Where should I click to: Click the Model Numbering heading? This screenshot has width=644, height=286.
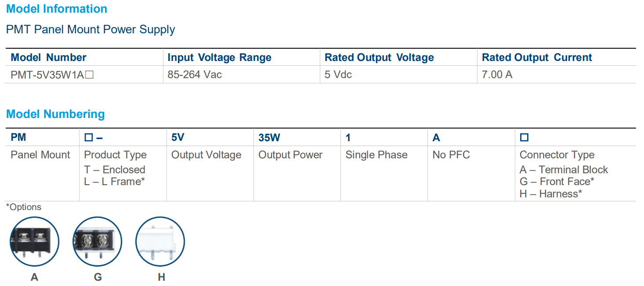55,114
